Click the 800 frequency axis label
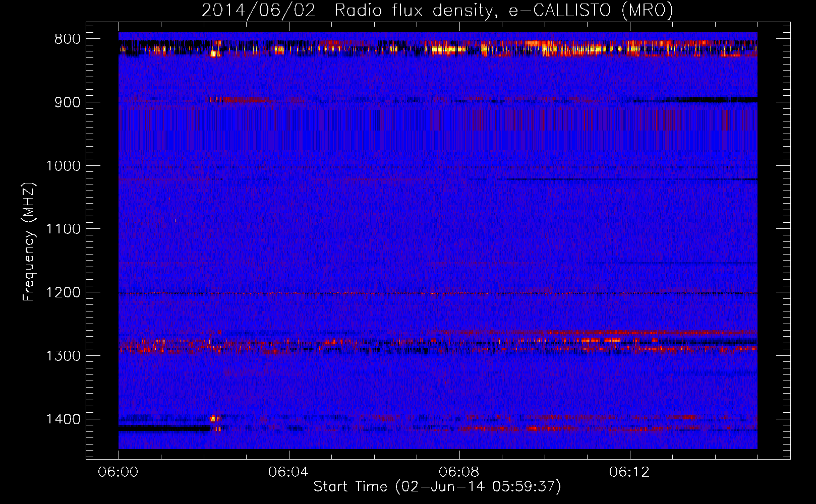 click(x=67, y=39)
